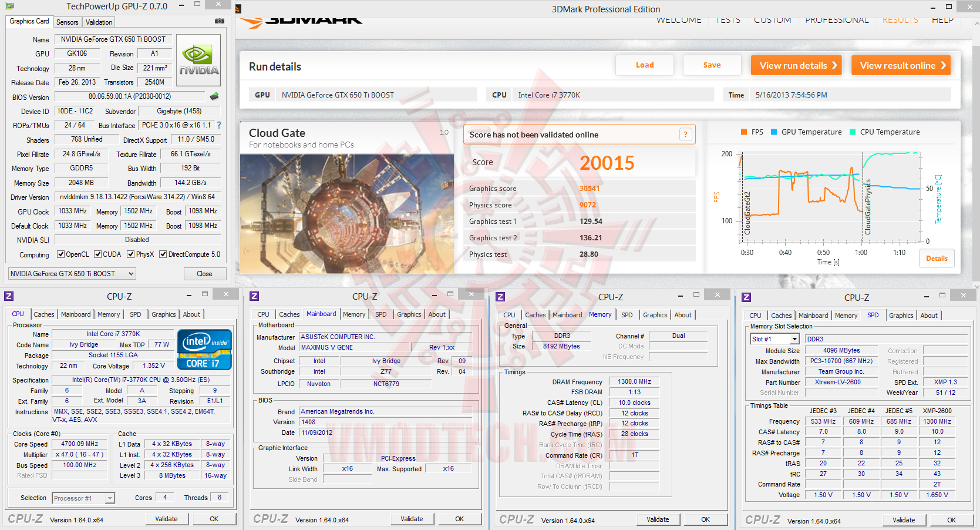Click the BIOS save icon in GPU-Z

pos(214,96)
